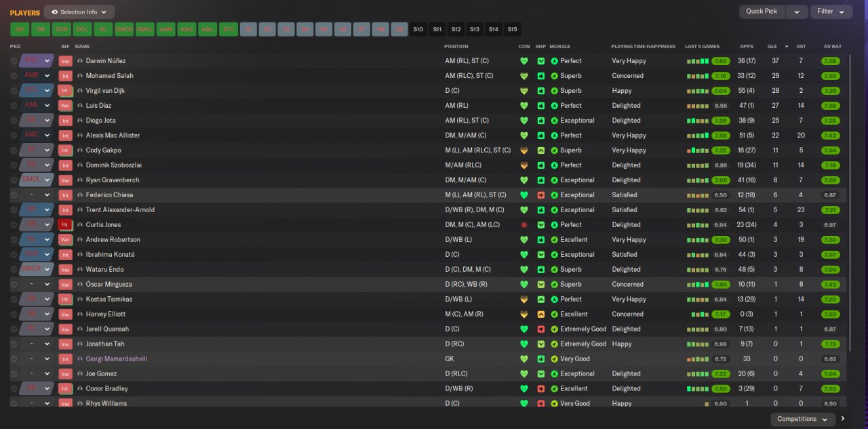This screenshot has height=429, width=868.
Task: Click person icon beside Dominik Szoboszlai
Action: tap(80, 165)
